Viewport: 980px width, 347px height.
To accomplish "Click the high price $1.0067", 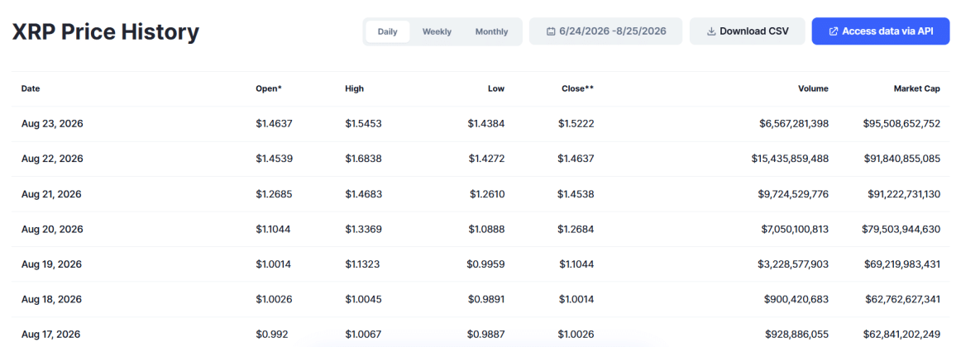I will click(x=363, y=335).
